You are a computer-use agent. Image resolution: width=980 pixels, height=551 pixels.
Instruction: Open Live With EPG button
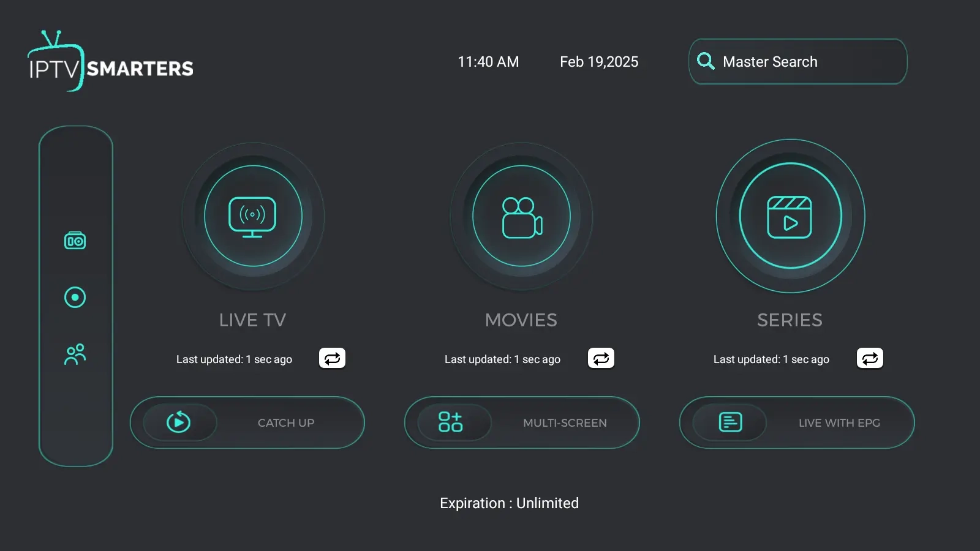797,422
